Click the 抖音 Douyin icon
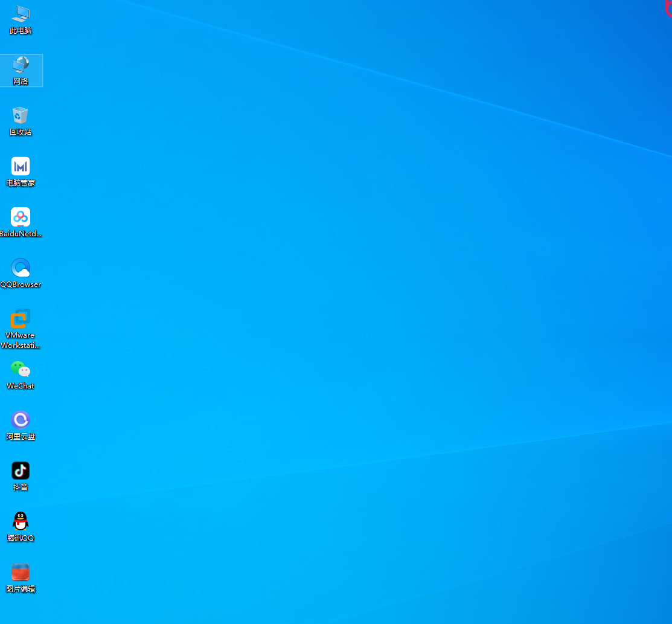 coord(21,471)
